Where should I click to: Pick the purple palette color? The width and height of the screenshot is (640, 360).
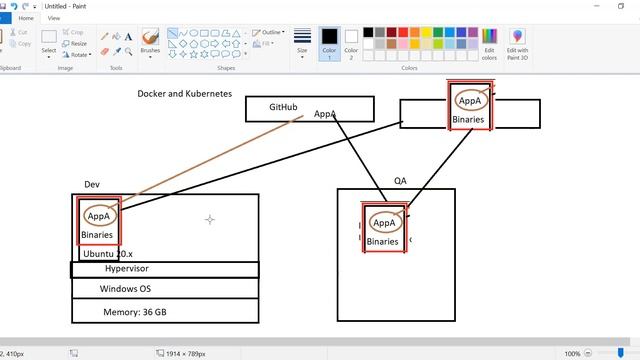tap(473, 32)
